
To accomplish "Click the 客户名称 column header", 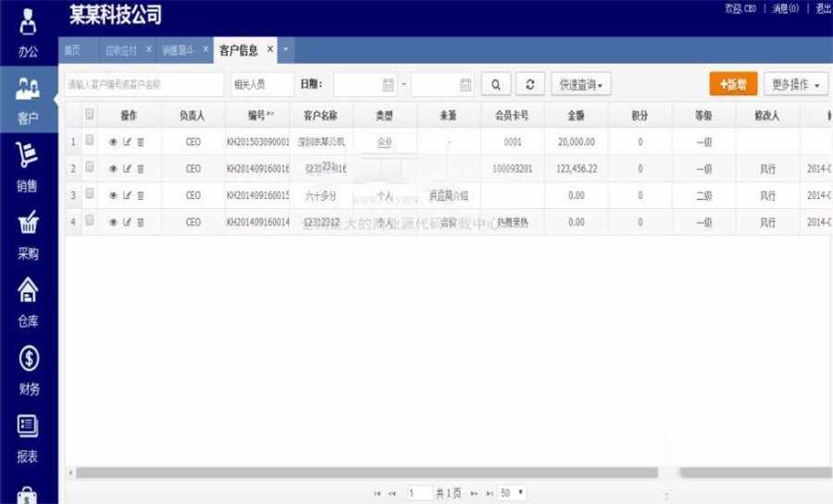I will pos(320,115).
